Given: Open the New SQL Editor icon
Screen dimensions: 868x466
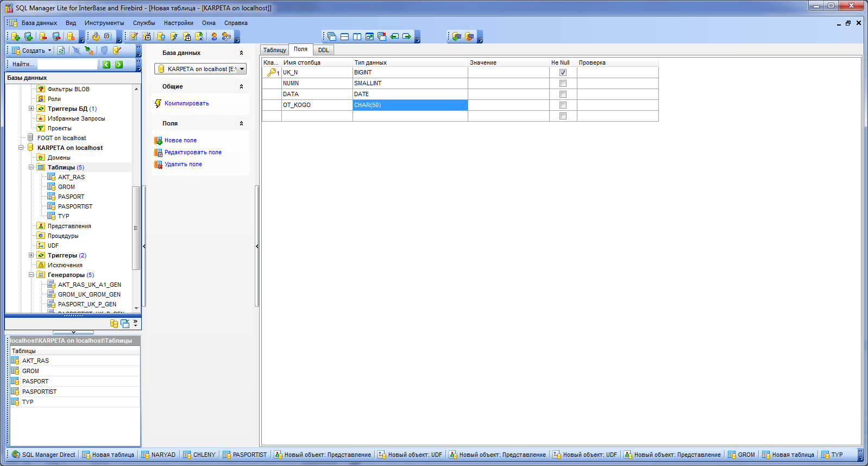Looking at the screenshot, I should click(147, 36).
